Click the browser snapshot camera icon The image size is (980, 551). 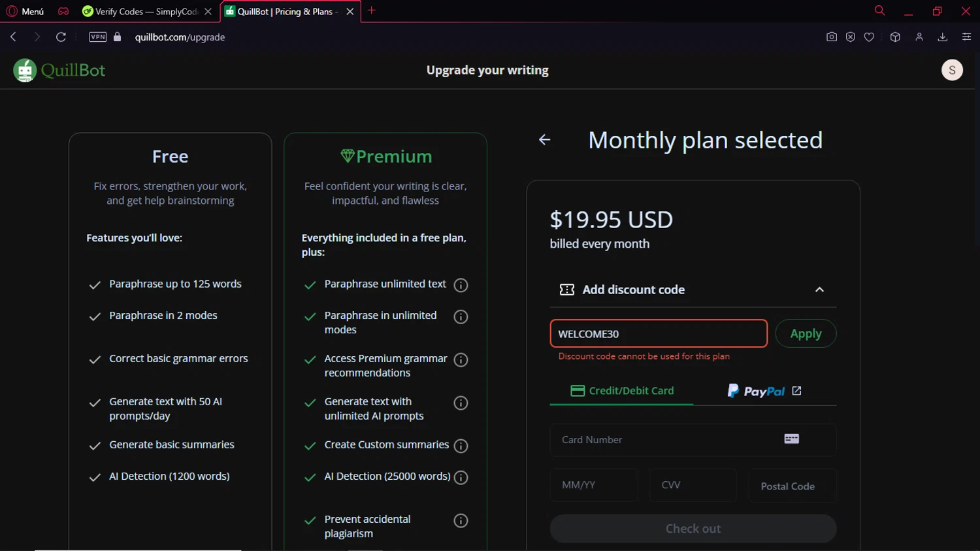(x=831, y=37)
